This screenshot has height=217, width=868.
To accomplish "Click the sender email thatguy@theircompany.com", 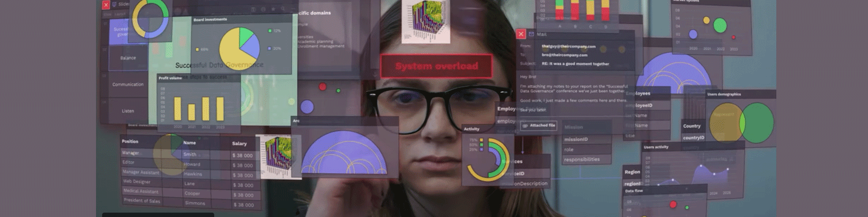I will 569,47.
